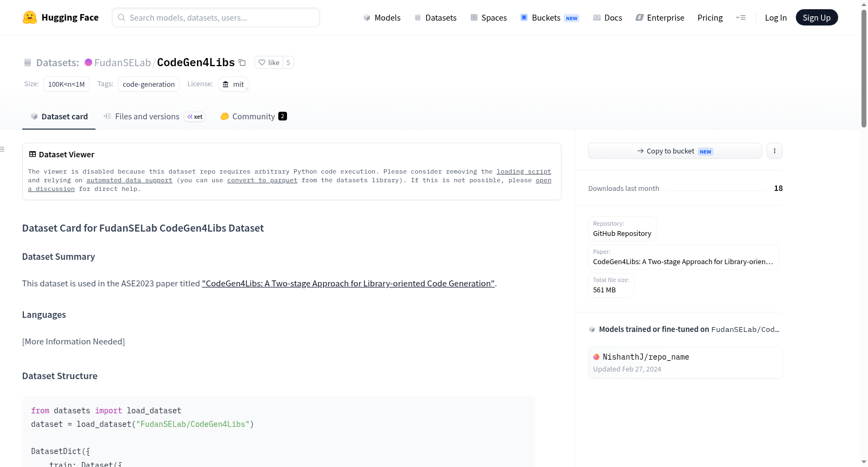The image size is (868, 467).
Task: Click the like count 5
Action: click(x=288, y=62)
